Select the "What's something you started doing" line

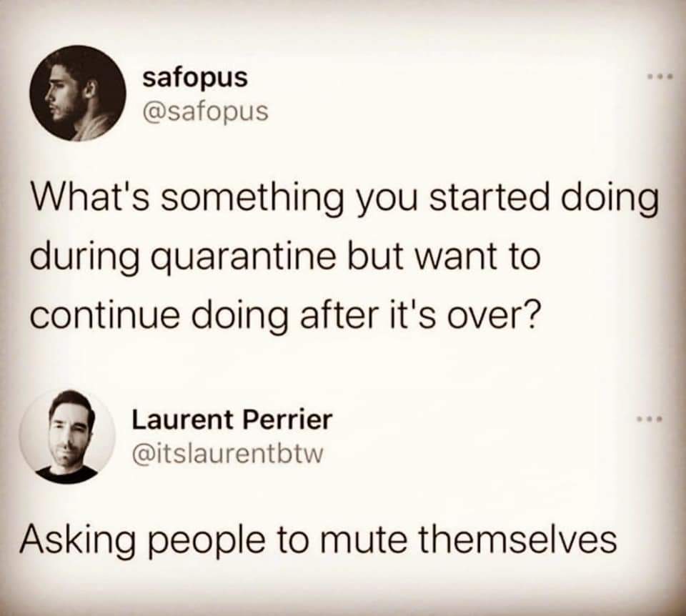tap(344, 200)
